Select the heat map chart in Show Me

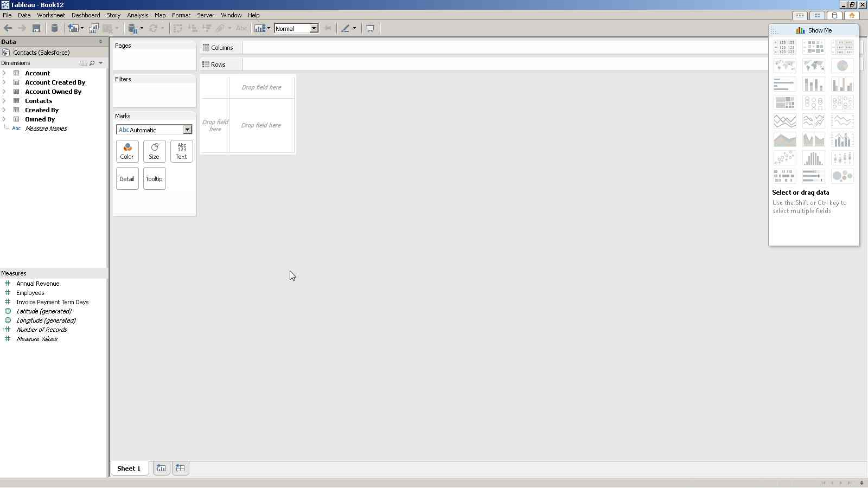tap(813, 47)
